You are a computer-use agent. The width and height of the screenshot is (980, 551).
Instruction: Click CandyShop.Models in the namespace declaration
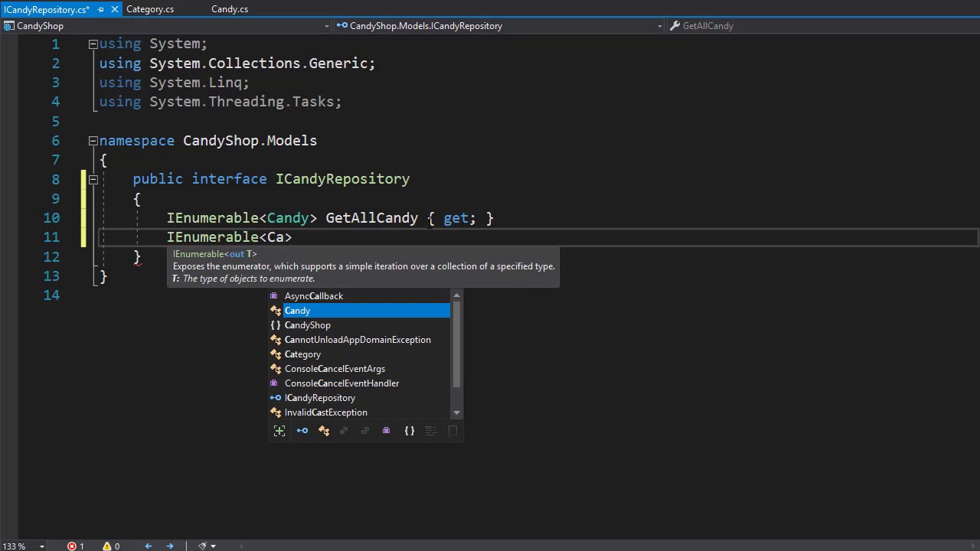[250, 141]
